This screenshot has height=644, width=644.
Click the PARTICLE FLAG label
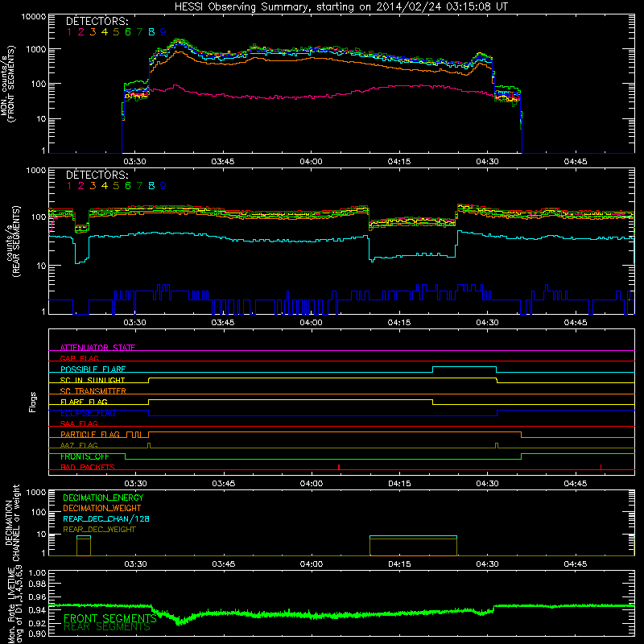pyautogui.click(x=90, y=434)
